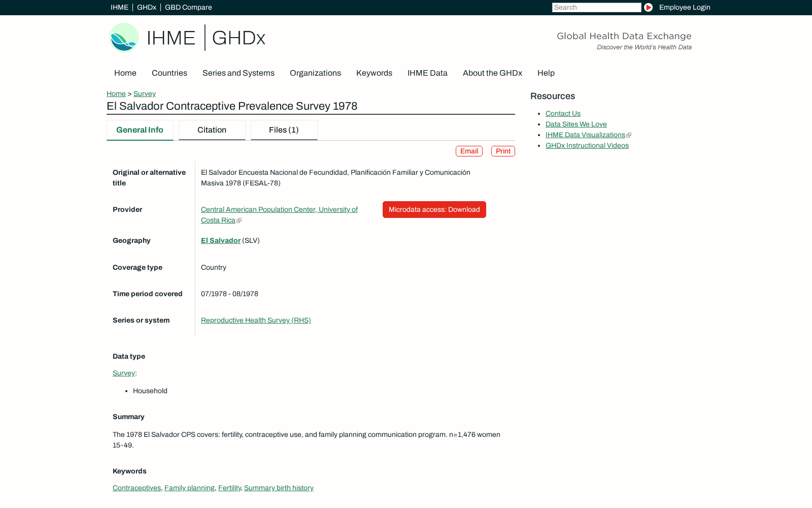Open Data Sites We Love link
This screenshot has width=812, height=508.
click(576, 124)
